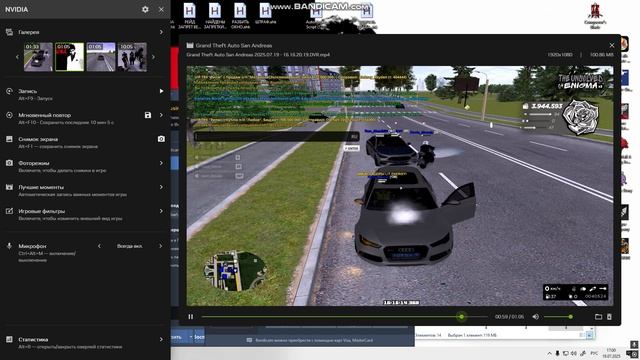
Task: Open the 10:05 gallery clip thumbnail
Action: 132,57
